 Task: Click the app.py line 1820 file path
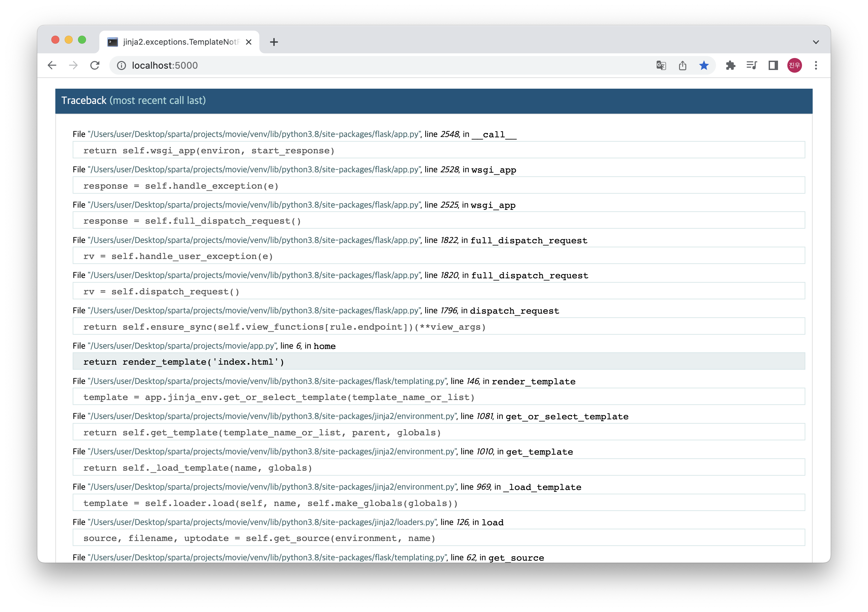(254, 275)
